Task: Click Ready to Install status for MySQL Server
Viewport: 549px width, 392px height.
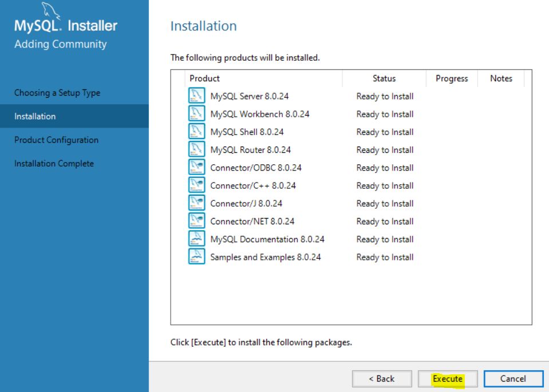Action: [385, 96]
